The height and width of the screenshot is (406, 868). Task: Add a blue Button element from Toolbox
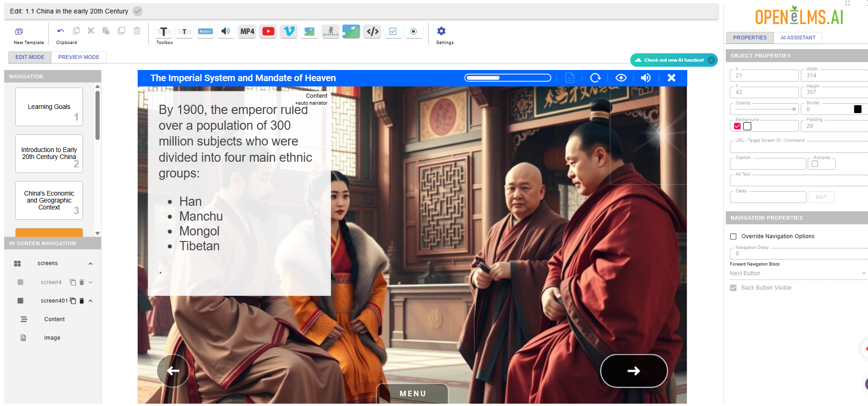[205, 32]
